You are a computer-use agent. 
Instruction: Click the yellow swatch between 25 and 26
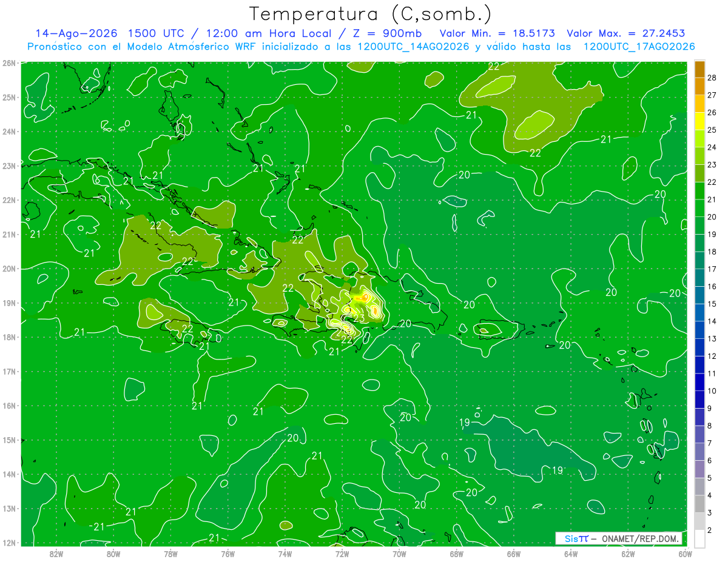(x=699, y=121)
